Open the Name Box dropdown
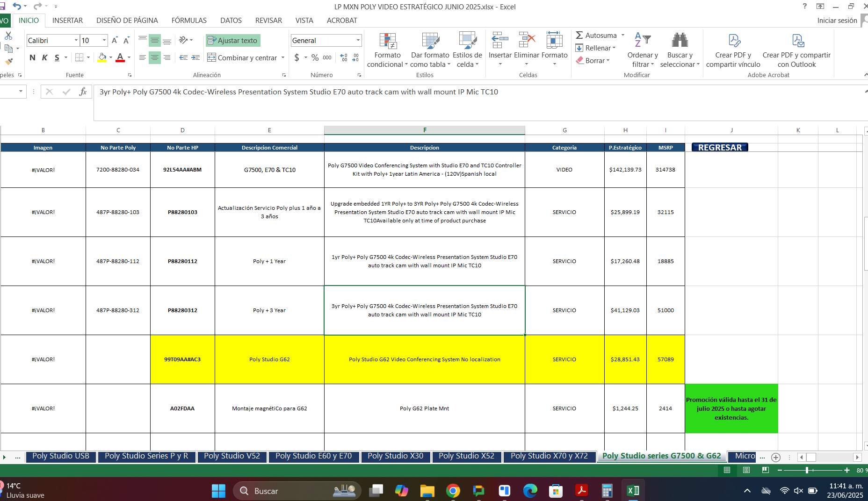 [21, 92]
